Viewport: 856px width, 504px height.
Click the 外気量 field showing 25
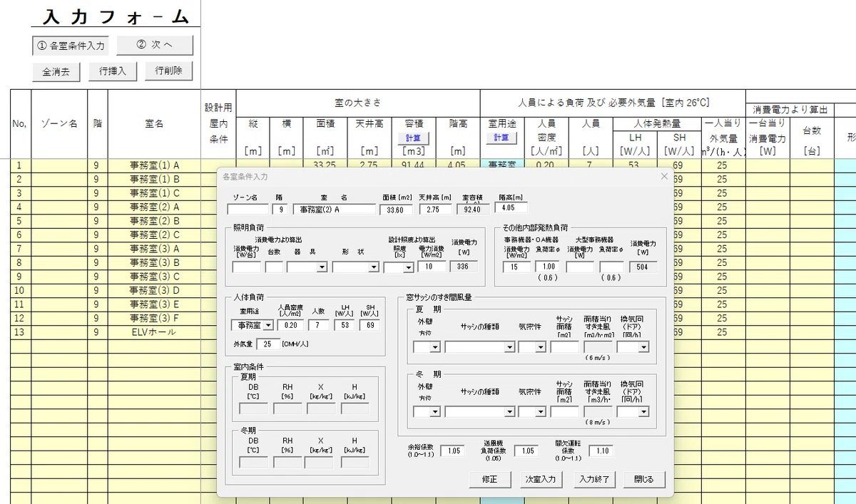(x=268, y=345)
